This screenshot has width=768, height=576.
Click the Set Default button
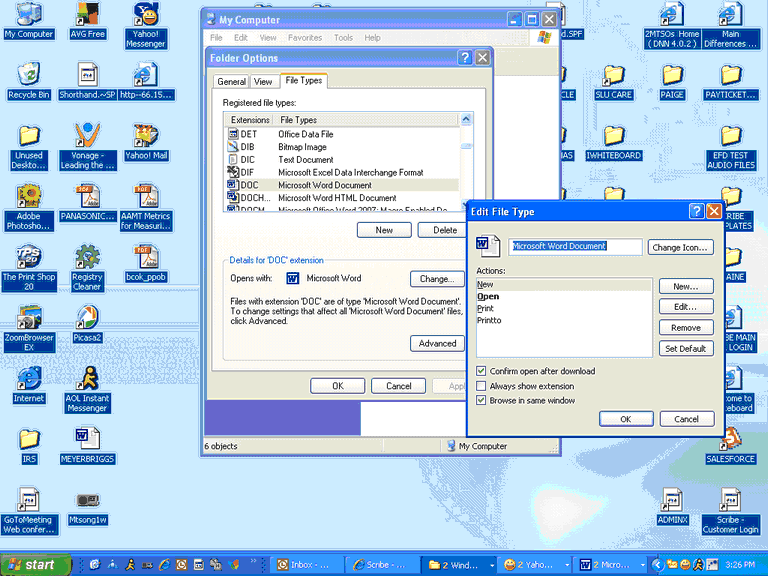[686, 349]
